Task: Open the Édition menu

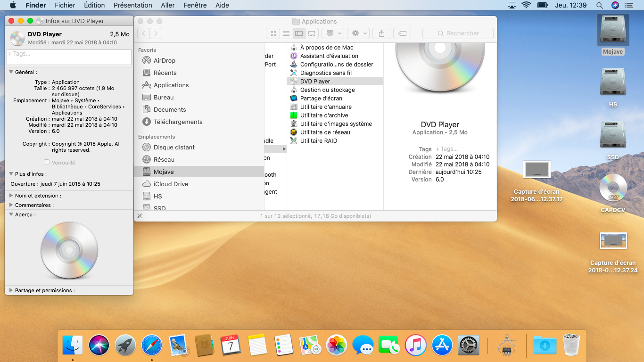Action: click(x=94, y=5)
